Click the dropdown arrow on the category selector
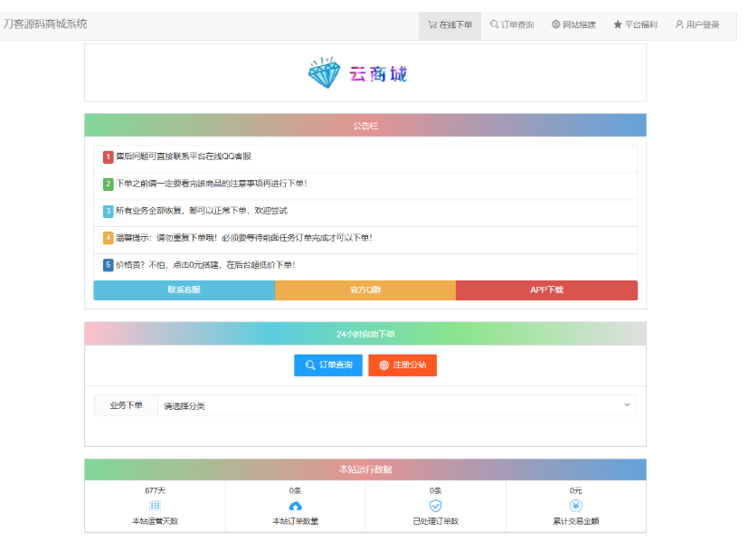The height and width of the screenshot is (560, 748). pos(626,405)
